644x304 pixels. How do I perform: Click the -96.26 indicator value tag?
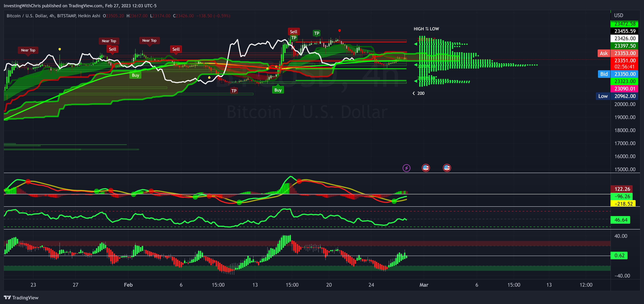(622, 196)
